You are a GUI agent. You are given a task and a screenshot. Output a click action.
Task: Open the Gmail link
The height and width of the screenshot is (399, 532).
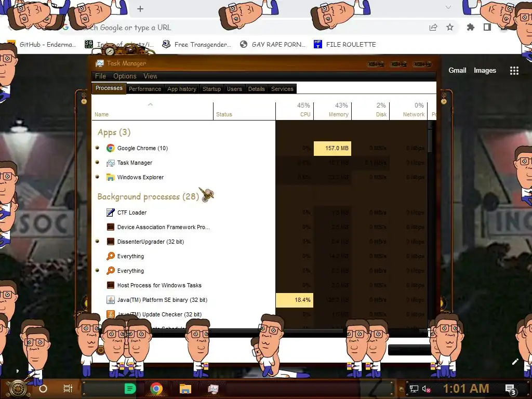pyautogui.click(x=457, y=70)
